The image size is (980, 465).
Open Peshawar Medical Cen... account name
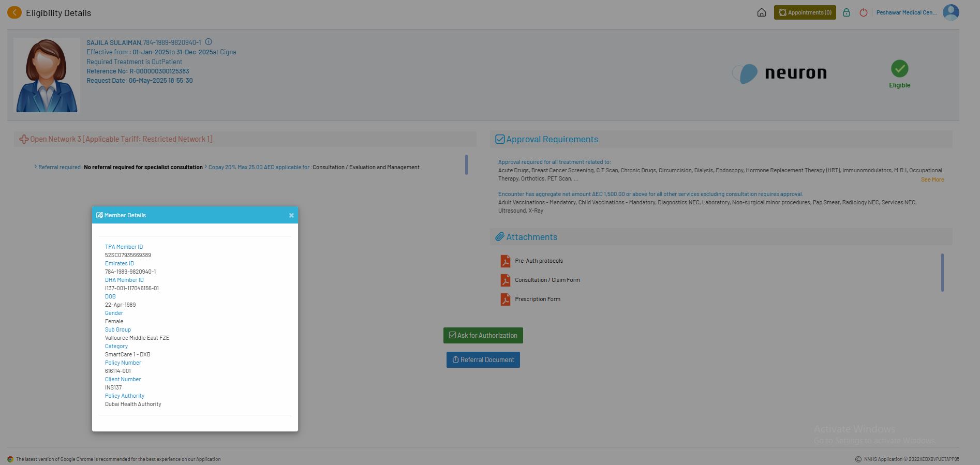pos(907,12)
